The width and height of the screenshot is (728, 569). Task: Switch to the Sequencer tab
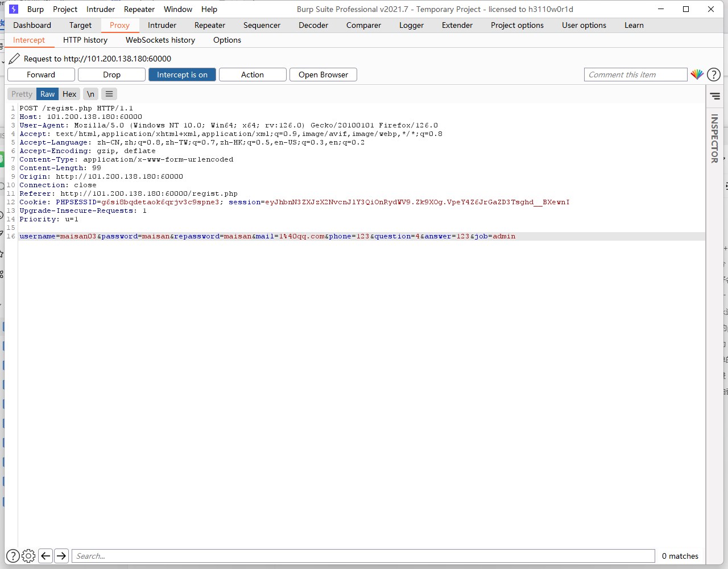coord(262,25)
